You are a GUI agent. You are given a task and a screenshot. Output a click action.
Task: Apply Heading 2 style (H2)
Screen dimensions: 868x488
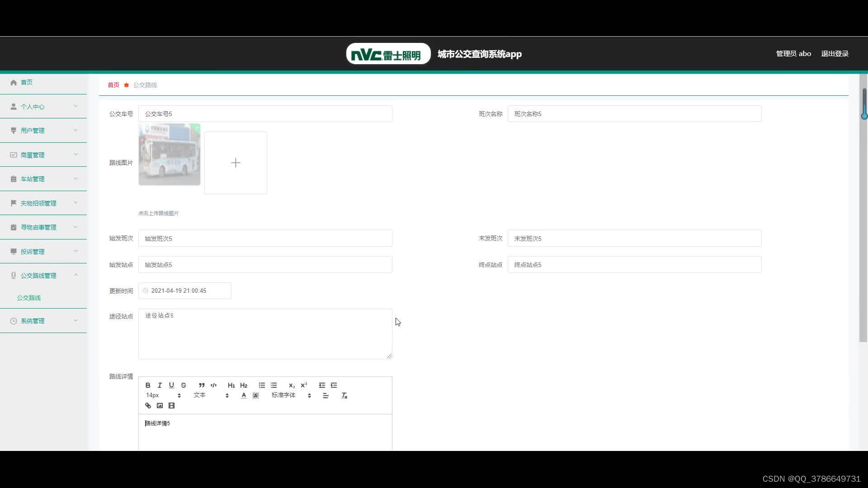point(244,385)
